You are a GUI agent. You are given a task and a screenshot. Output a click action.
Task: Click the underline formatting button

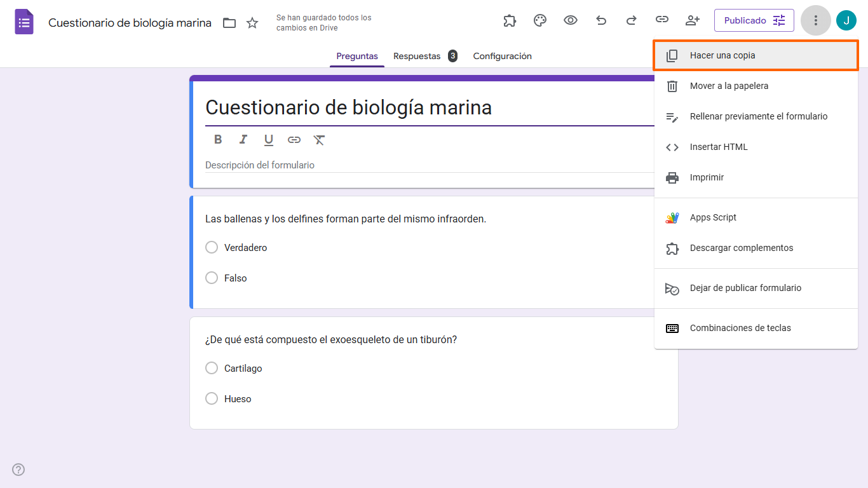[x=269, y=140]
